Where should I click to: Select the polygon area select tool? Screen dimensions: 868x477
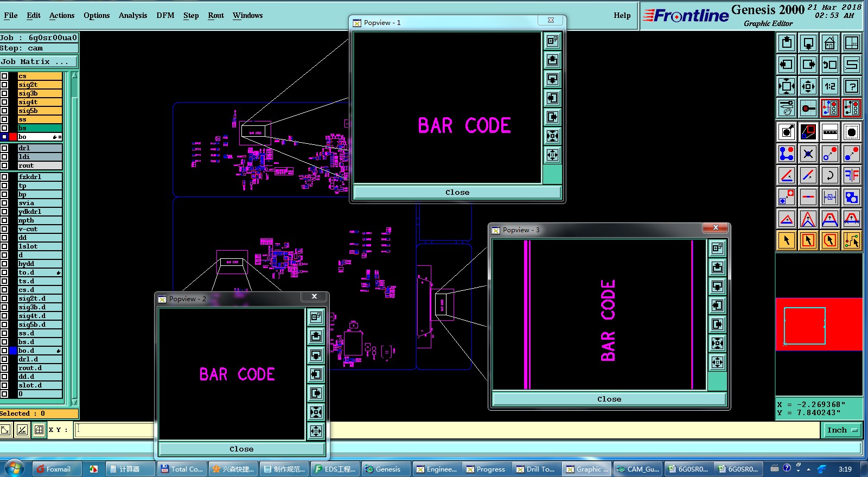pyautogui.click(x=830, y=240)
